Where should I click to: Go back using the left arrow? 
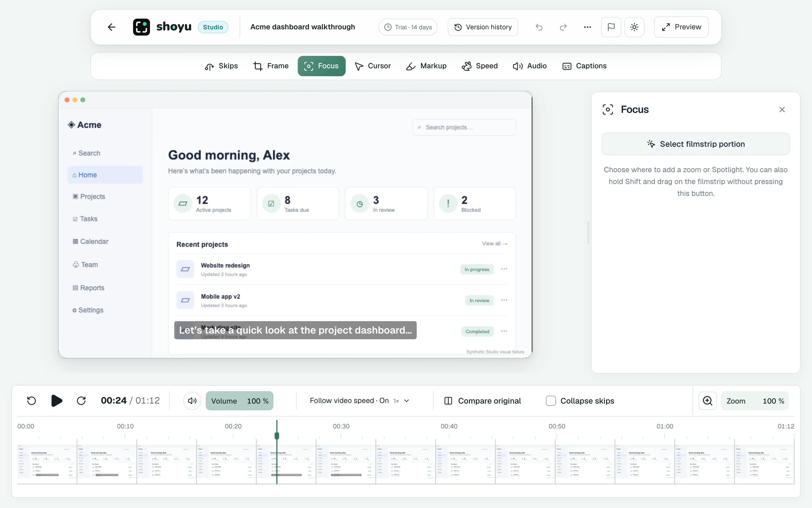point(111,27)
